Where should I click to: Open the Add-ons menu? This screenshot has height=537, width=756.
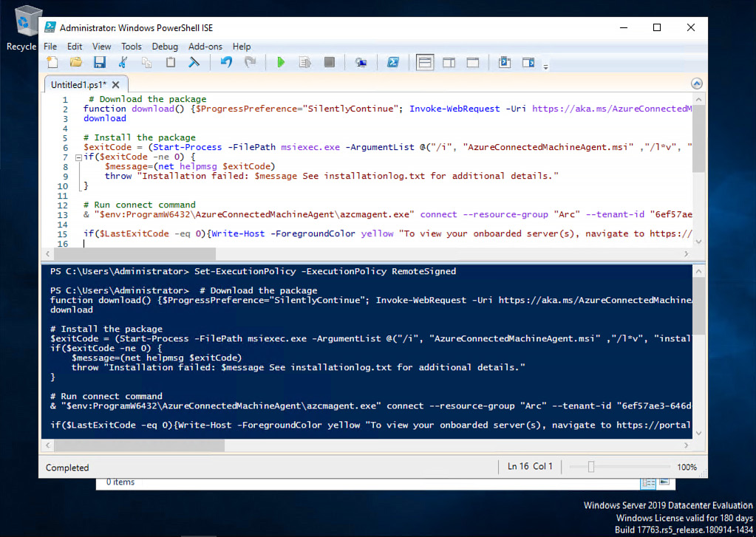click(205, 47)
